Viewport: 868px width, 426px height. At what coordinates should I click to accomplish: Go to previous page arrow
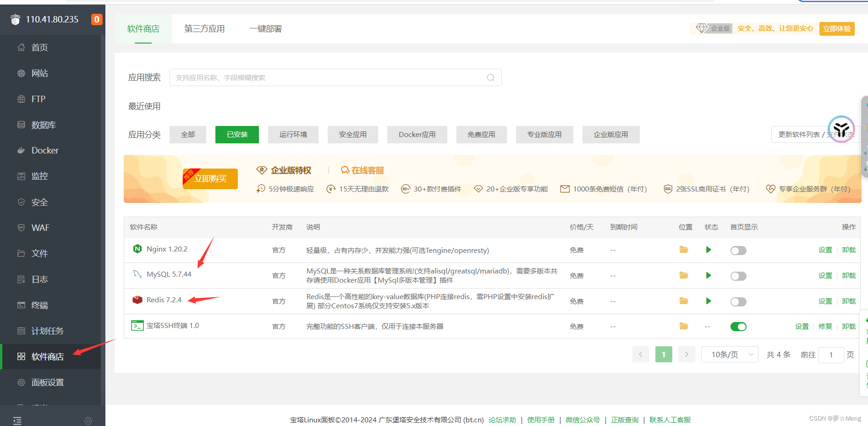click(641, 355)
